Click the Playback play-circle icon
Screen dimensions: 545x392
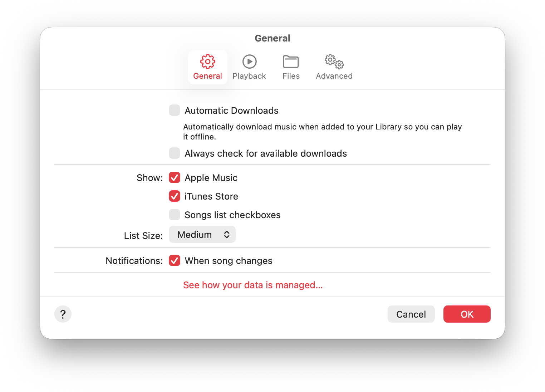249,62
